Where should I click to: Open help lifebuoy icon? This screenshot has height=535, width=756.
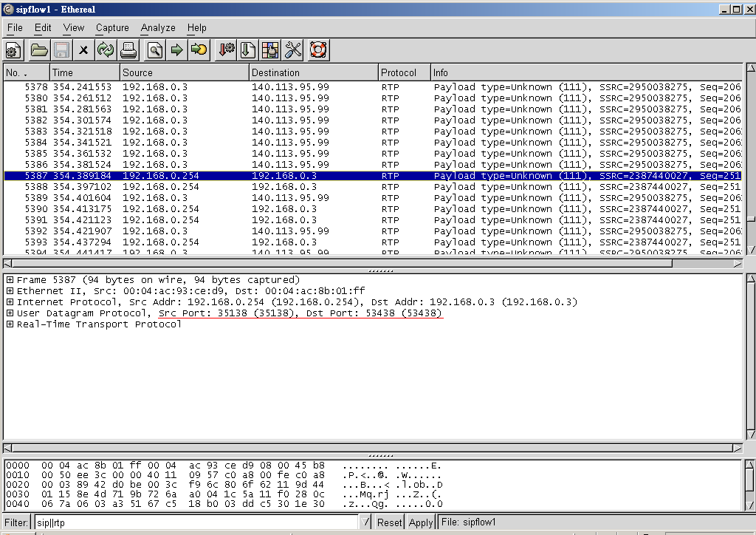(x=318, y=50)
